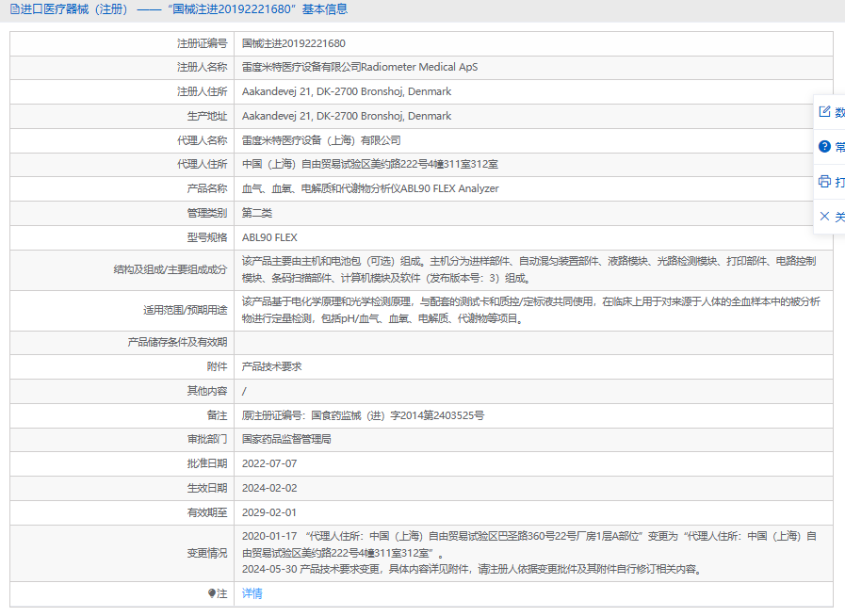Click the edit (pencil) icon in side panel
Screen dimensions: 845x616
(824, 111)
